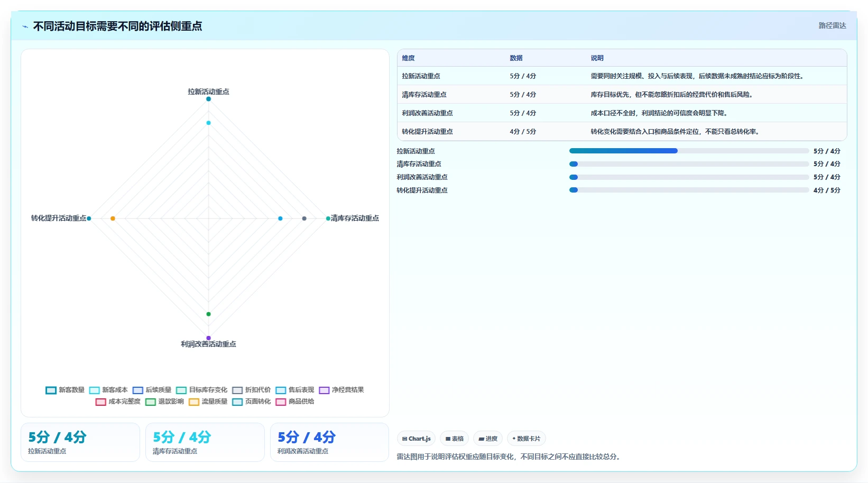Image resolution: width=868 pixels, height=483 pixels.
Task: Toggle the 售后表现 legend entry
Action: [294, 390]
